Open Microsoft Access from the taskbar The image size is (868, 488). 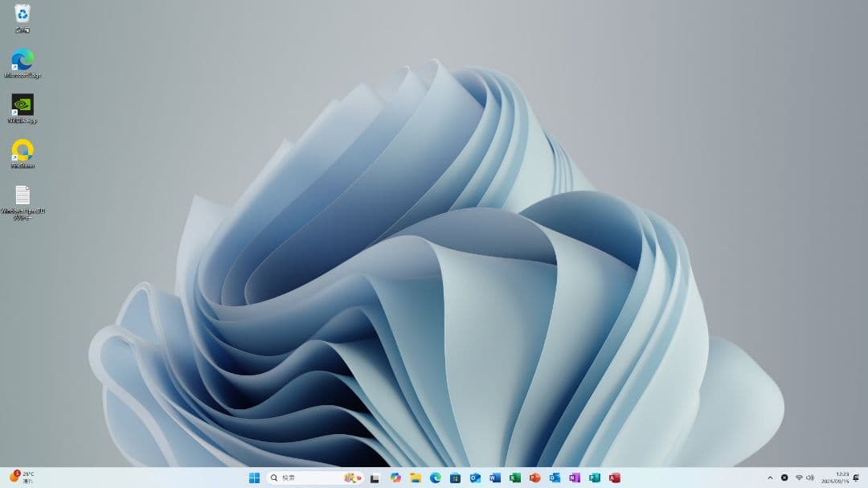pos(612,478)
